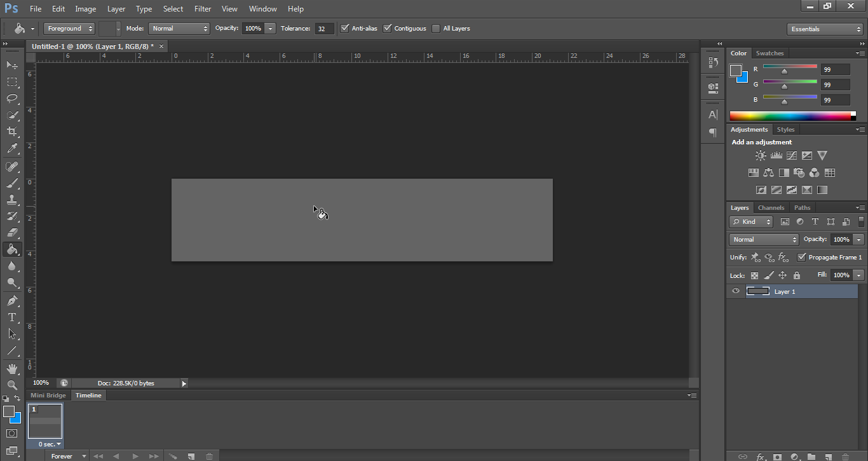
Task: Go to the first timeline frame
Action: (98, 457)
